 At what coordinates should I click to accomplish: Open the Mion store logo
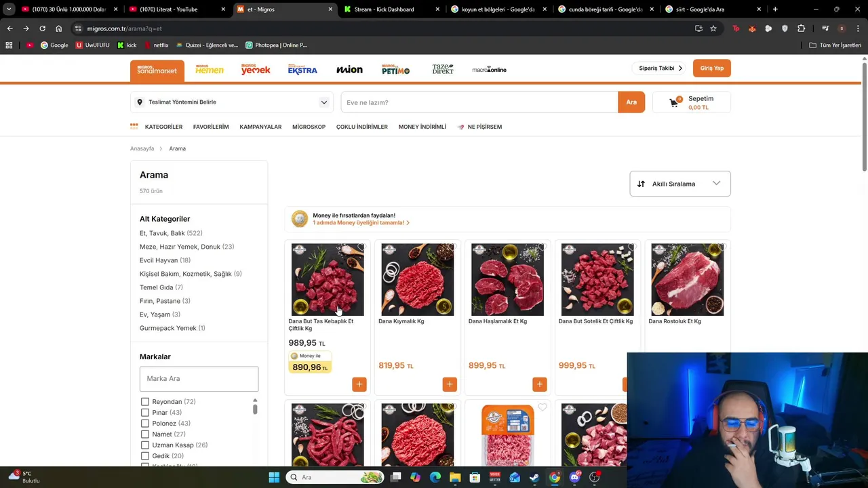coord(349,70)
